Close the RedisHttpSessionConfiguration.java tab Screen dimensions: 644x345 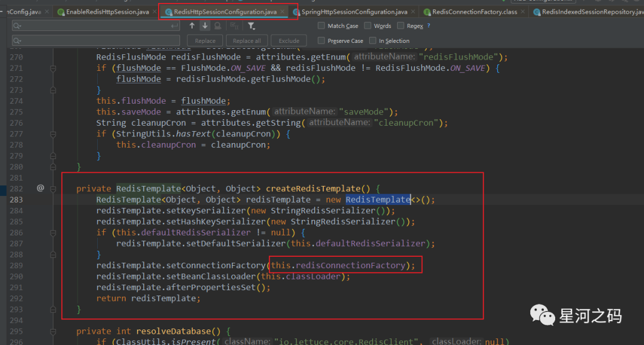click(283, 12)
